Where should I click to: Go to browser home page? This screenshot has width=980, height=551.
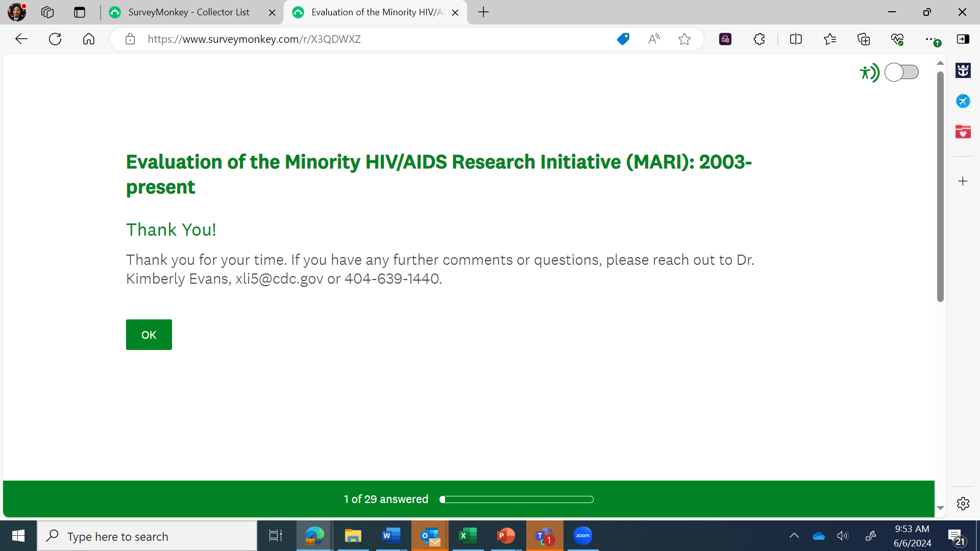89,39
